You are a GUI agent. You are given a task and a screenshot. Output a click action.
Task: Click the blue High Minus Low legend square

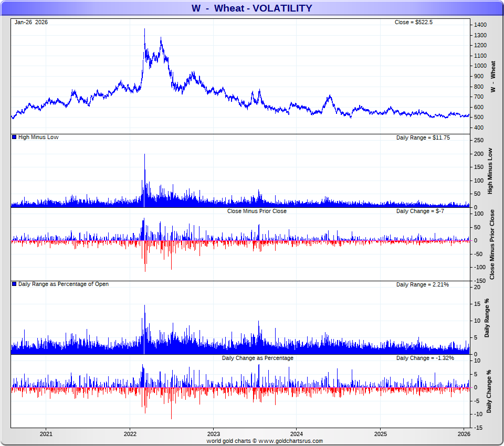click(x=14, y=137)
